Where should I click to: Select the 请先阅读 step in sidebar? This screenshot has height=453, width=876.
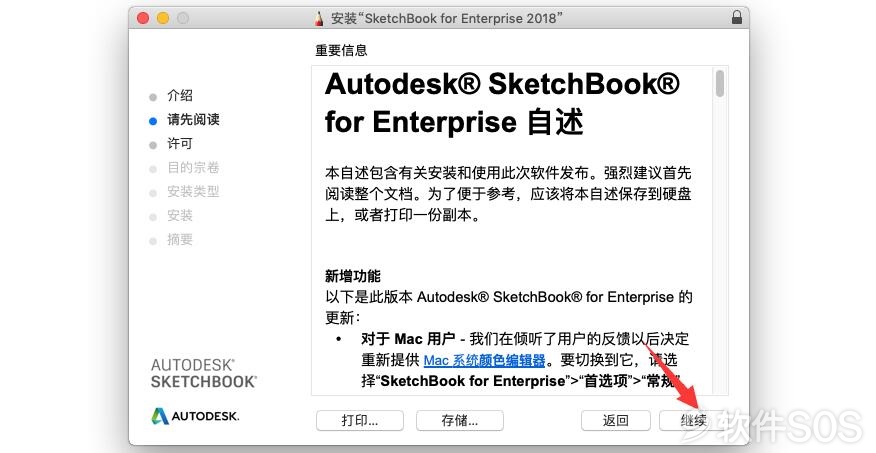[193, 120]
